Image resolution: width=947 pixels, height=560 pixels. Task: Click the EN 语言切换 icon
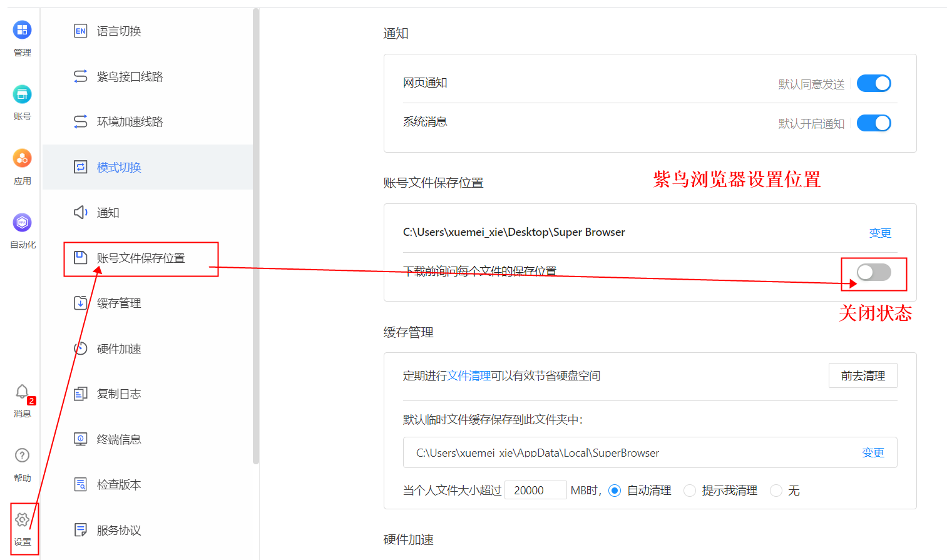click(x=81, y=31)
